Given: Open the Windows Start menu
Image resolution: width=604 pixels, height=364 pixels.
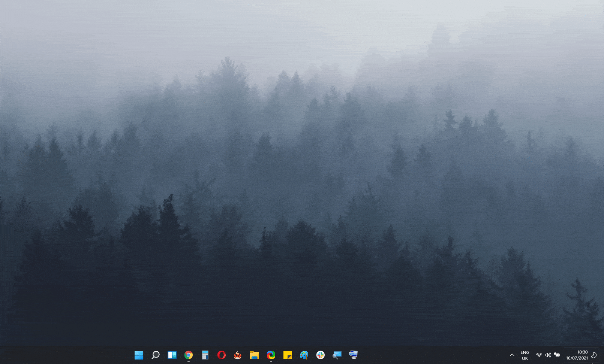Looking at the screenshot, I should (x=139, y=355).
